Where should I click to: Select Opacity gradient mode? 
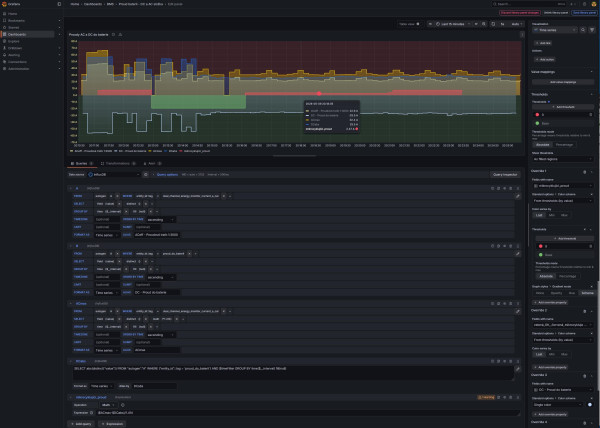tap(556, 293)
